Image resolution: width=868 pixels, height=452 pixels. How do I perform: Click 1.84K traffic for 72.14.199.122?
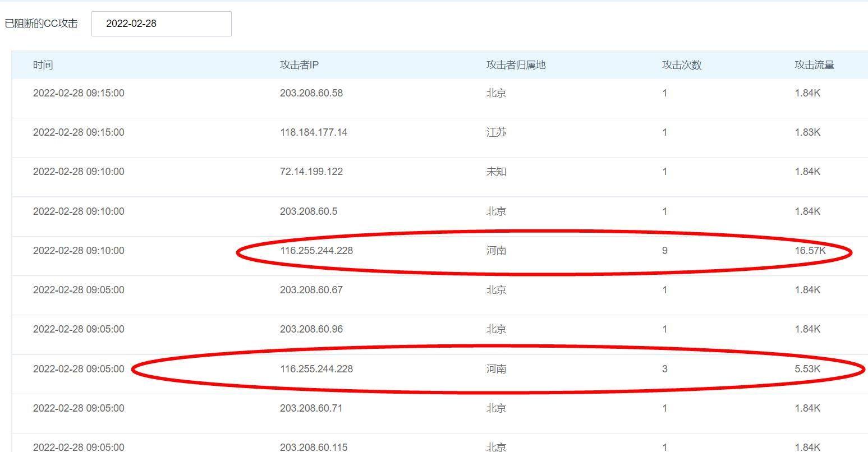[x=807, y=172]
